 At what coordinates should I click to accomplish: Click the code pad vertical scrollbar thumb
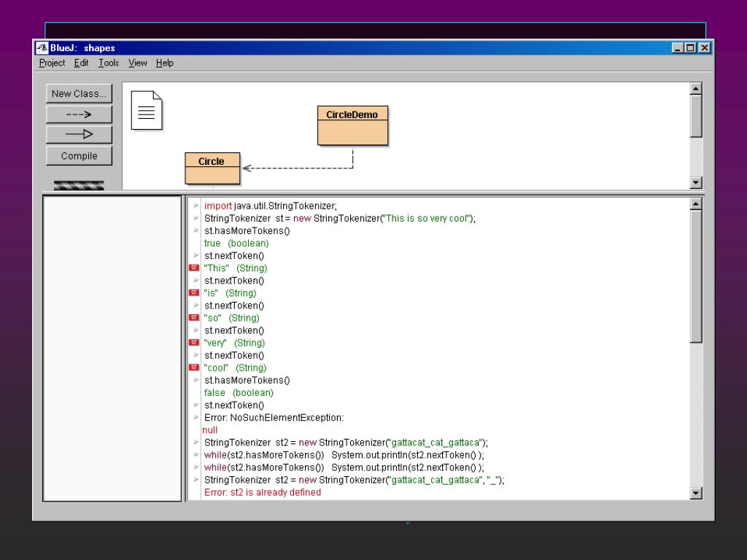tap(696, 276)
